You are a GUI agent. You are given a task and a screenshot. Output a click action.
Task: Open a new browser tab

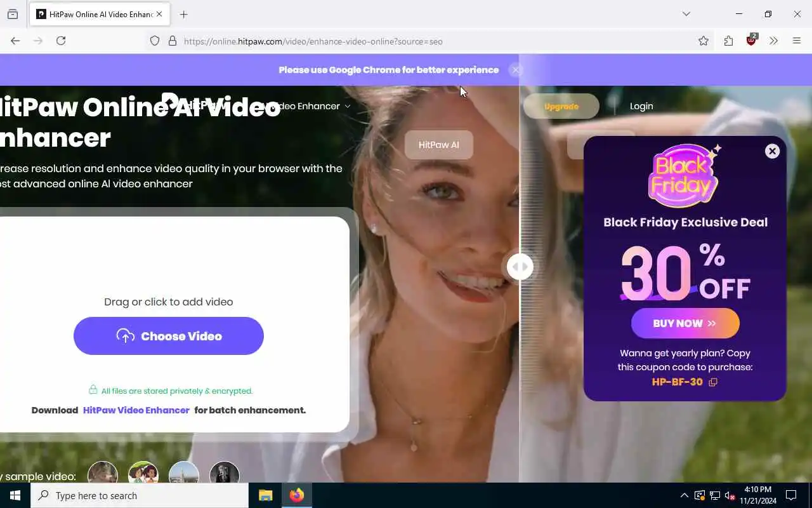[x=184, y=14]
